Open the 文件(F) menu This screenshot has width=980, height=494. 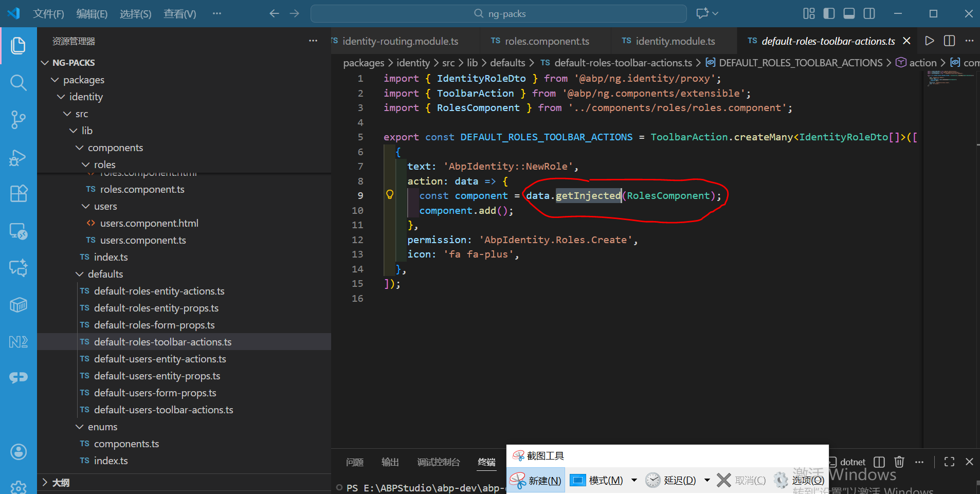48,14
